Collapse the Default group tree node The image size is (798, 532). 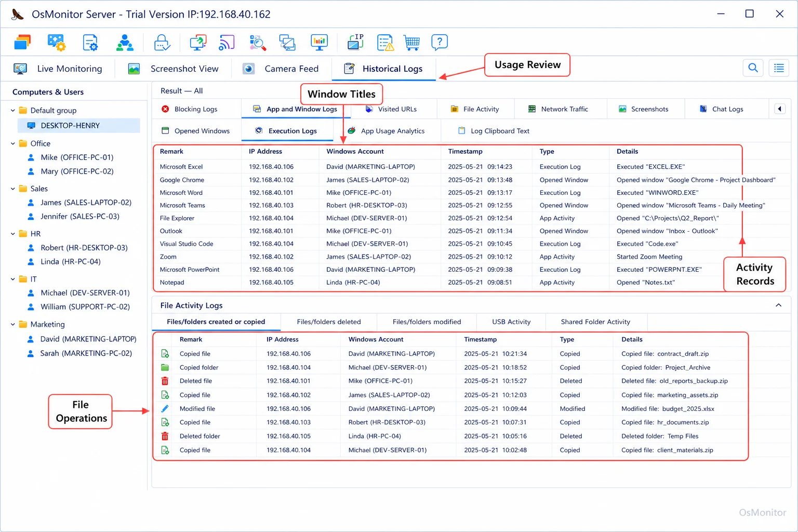(x=13, y=110)
